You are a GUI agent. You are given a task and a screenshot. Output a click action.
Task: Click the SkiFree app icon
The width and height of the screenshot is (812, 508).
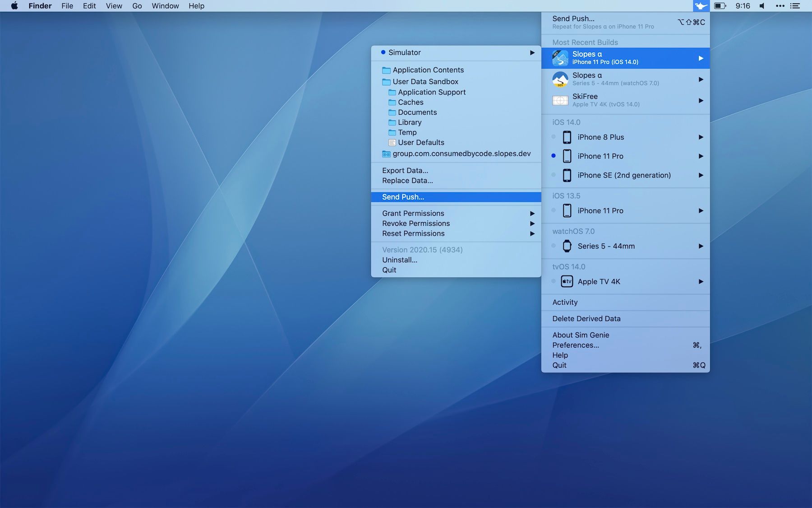pyautogui.click(x=560, y=100)
